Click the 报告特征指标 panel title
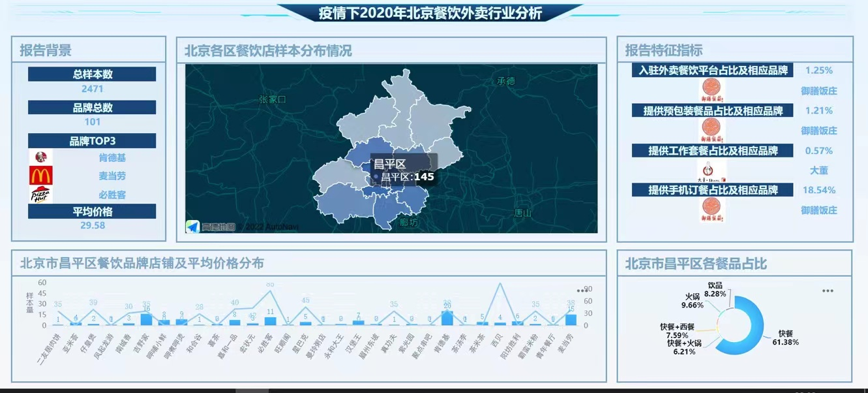The height and width of the screenshot is (393, 868). point(664,50)
